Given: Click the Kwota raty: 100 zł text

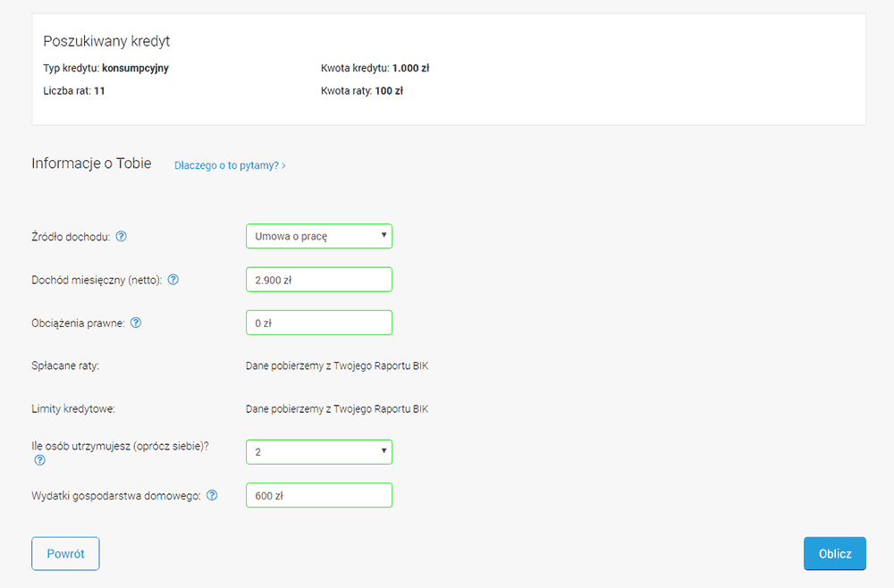Looking at the screenshot, I should pyautogui.click(x=361, y=90).
